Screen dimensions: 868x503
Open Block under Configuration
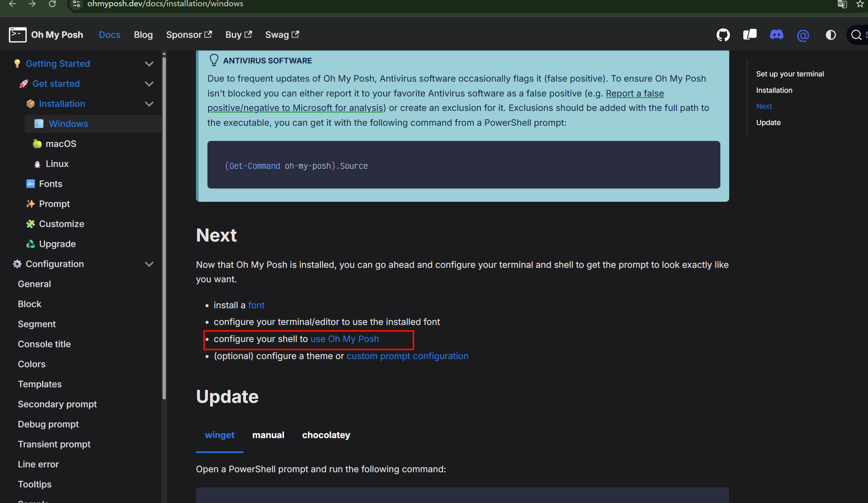pyautogui.click(x=29, y=304)
